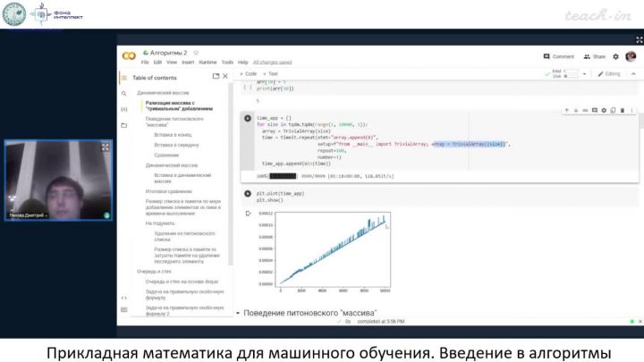This screenshot has height=362, width=644.
Task: Open the Runtime menu
Action: point(208,63)
